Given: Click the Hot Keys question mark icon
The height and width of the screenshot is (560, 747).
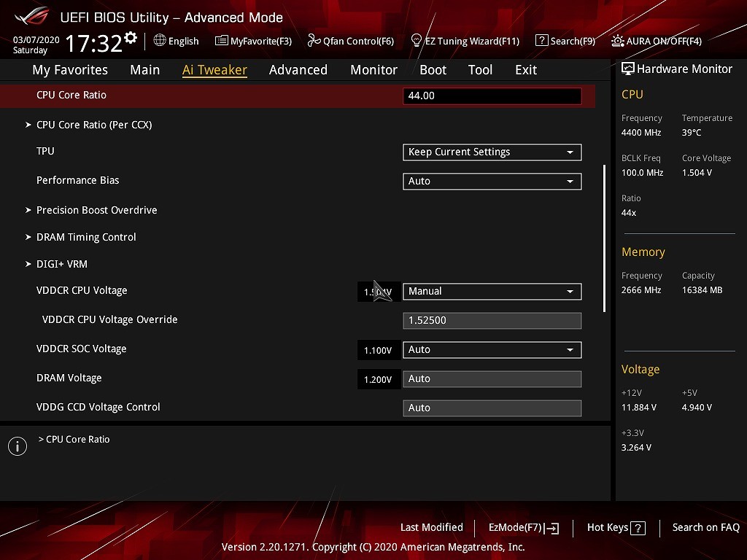Looking at the screenshot, I should [x=638, y=528].
